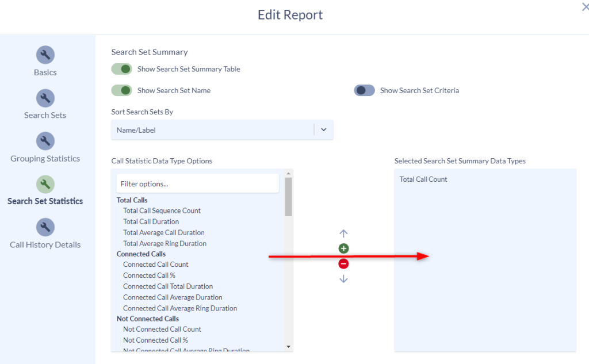
Task: Select Total Call Duration option
Action: [x=151, y=221]
